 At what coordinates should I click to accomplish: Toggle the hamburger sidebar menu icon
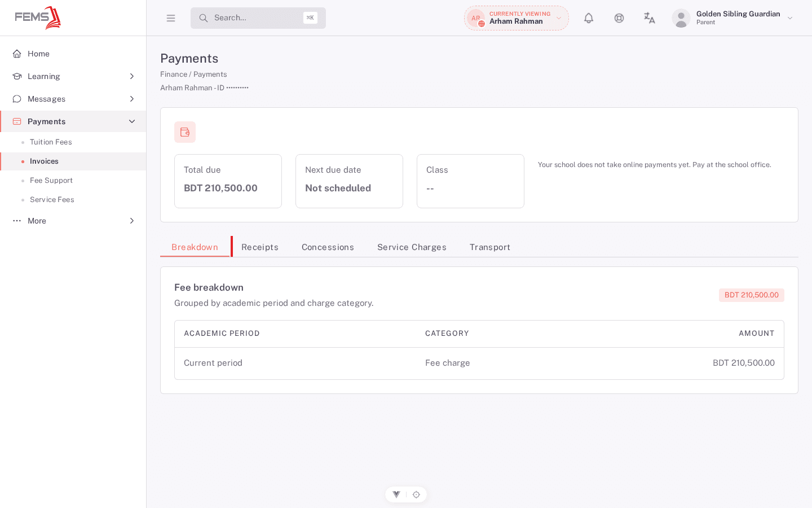pos(171,18)
